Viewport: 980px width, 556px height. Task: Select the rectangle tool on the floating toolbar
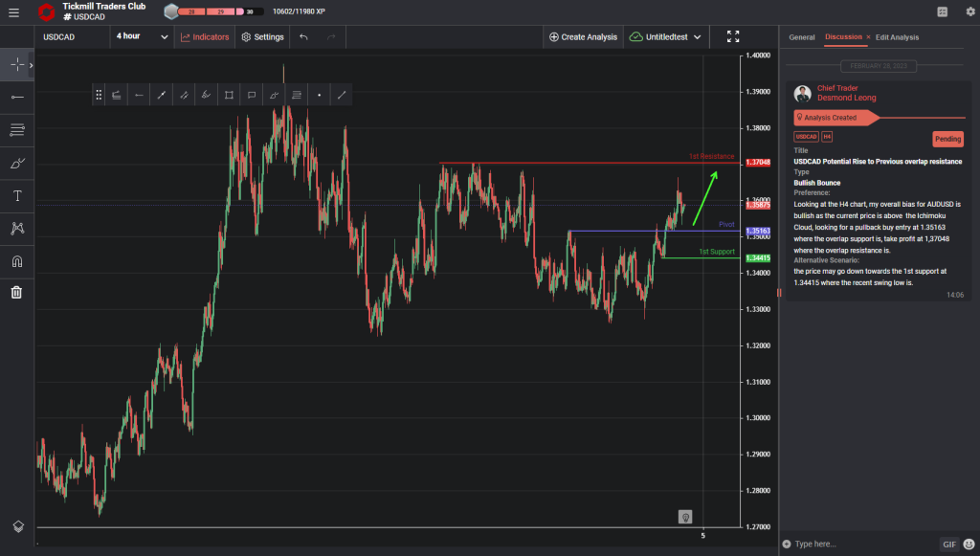point(228,94)
